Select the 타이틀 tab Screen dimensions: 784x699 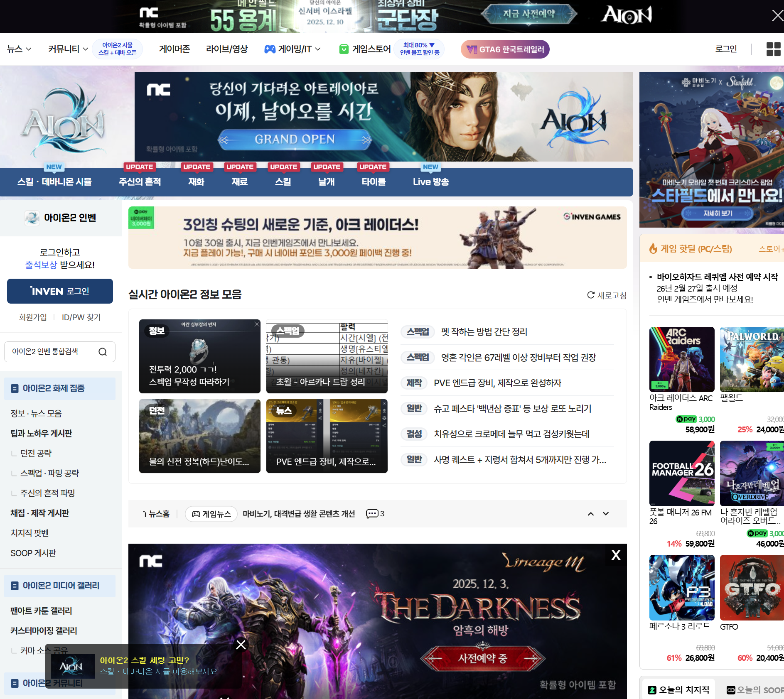(x=374, y=181)
